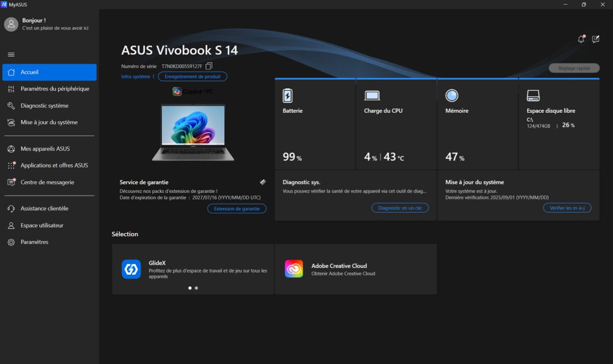Click the warranty tag icon
The image size is (613, 364).
click(263, 182)
